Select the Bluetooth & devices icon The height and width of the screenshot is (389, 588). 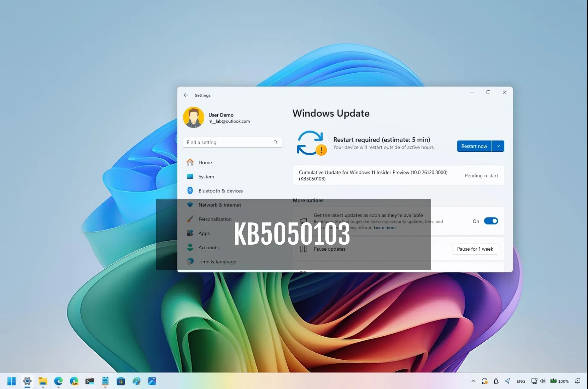[190, 191]
